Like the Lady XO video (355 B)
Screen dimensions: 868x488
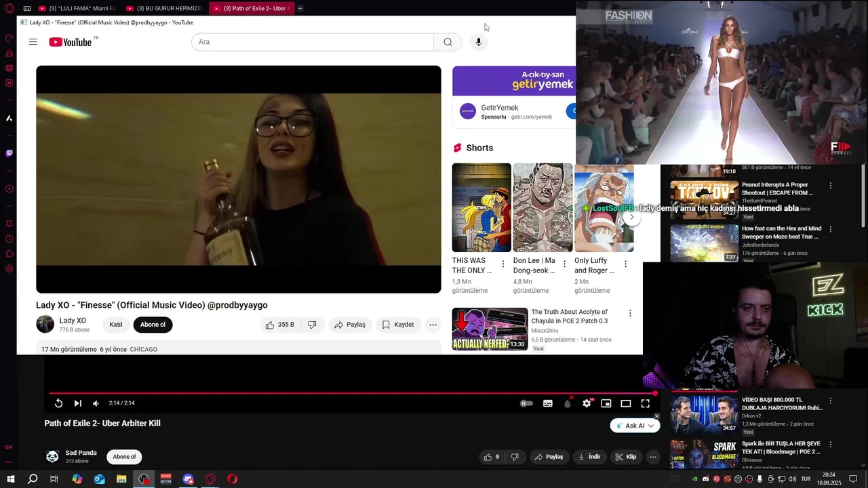[x=279, y=325]
